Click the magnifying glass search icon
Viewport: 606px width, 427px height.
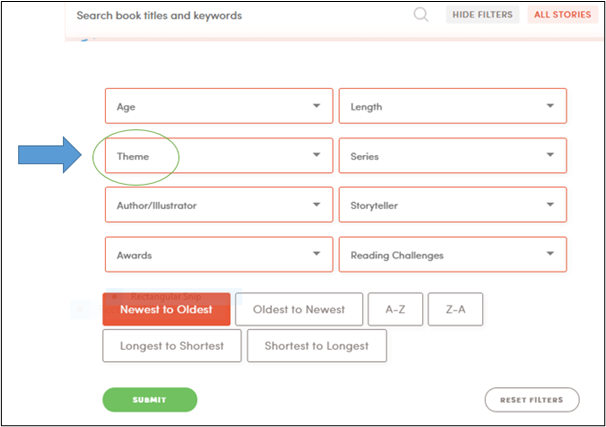(421, 15)
